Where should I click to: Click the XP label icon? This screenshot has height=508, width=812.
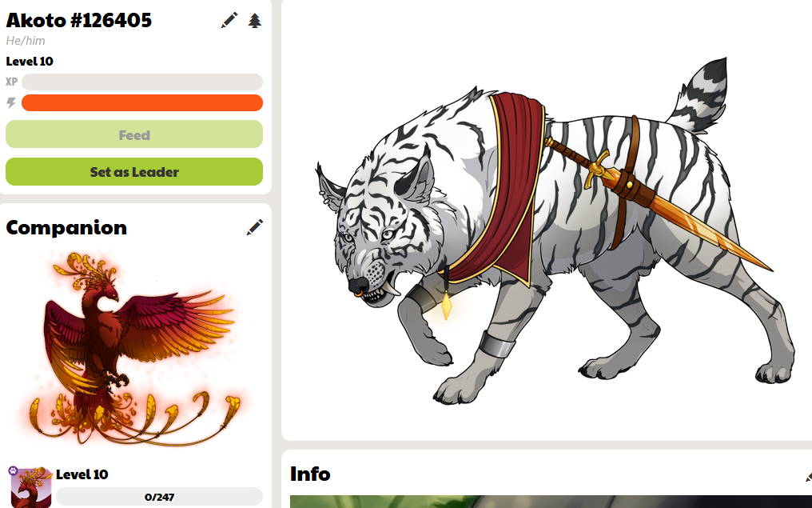11,82
